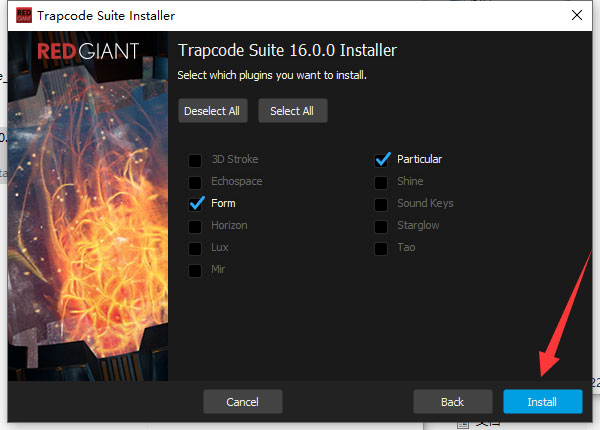The width and height of the screenshot is (600, 430).
Task: Tick the Starglow checkbox
Action: (x=381, y=225)
